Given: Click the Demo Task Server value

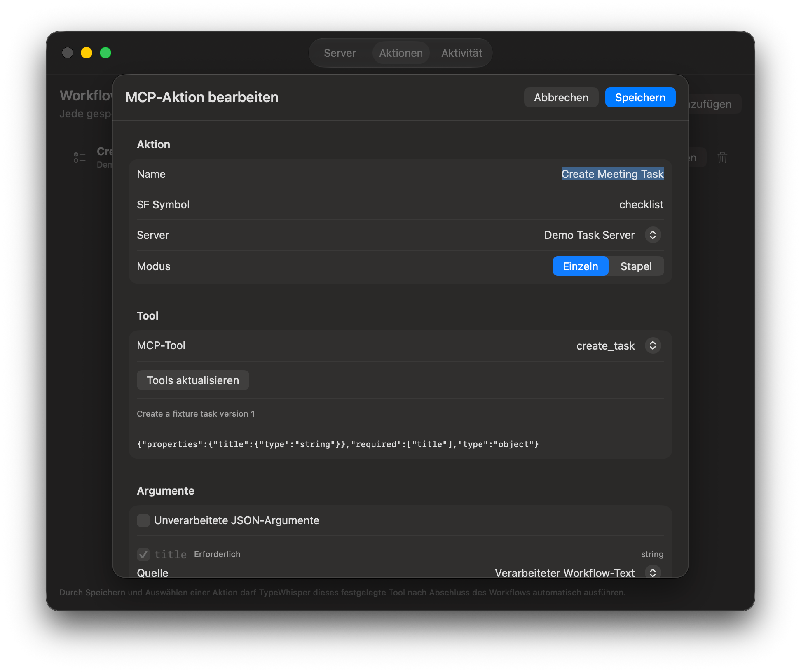Looking at the screenshot, I should point(589,235).
